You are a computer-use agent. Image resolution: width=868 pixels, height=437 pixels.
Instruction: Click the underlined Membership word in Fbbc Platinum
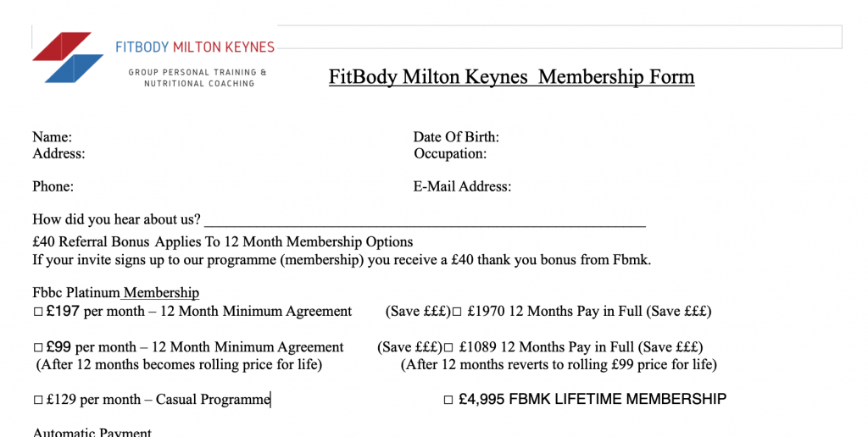161,293
